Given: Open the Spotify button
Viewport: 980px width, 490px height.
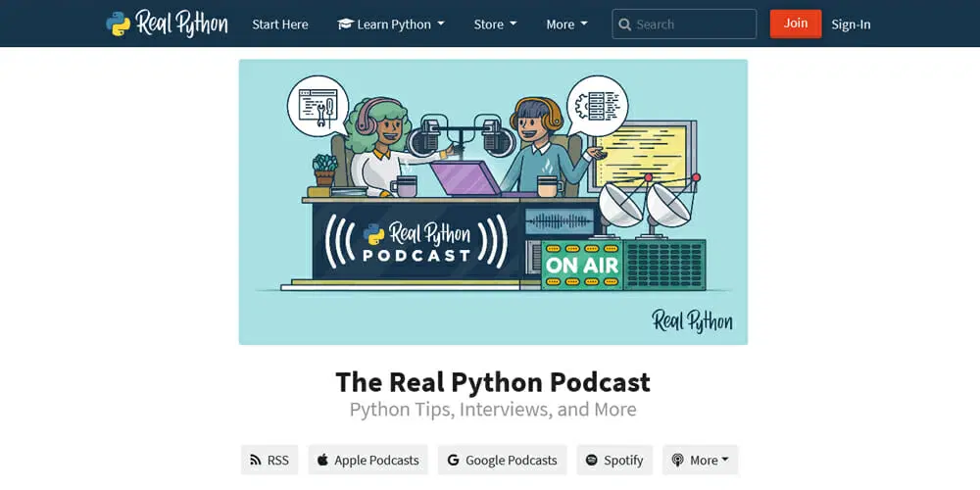Looking at the screenshot, I should pyautogui.click(x=614, y=460).
